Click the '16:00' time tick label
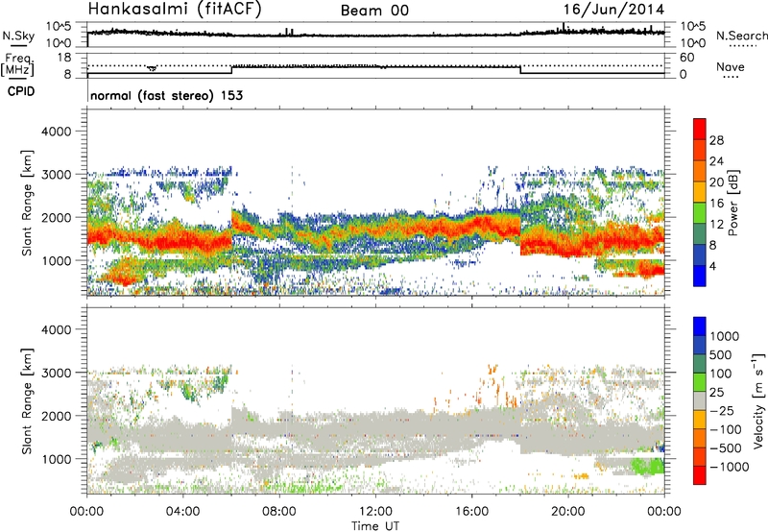The height and width of the screenshot is (532, 768). [471, 512]
